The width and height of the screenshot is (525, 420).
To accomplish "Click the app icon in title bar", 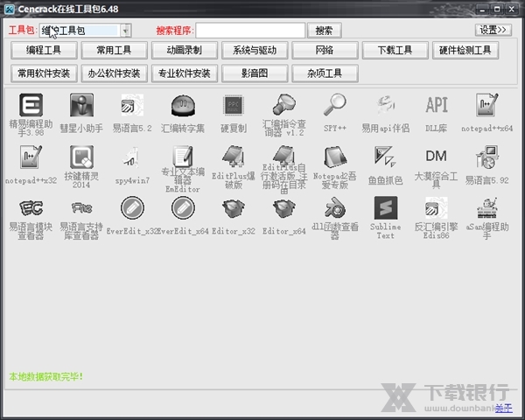I will pos(10,9).
